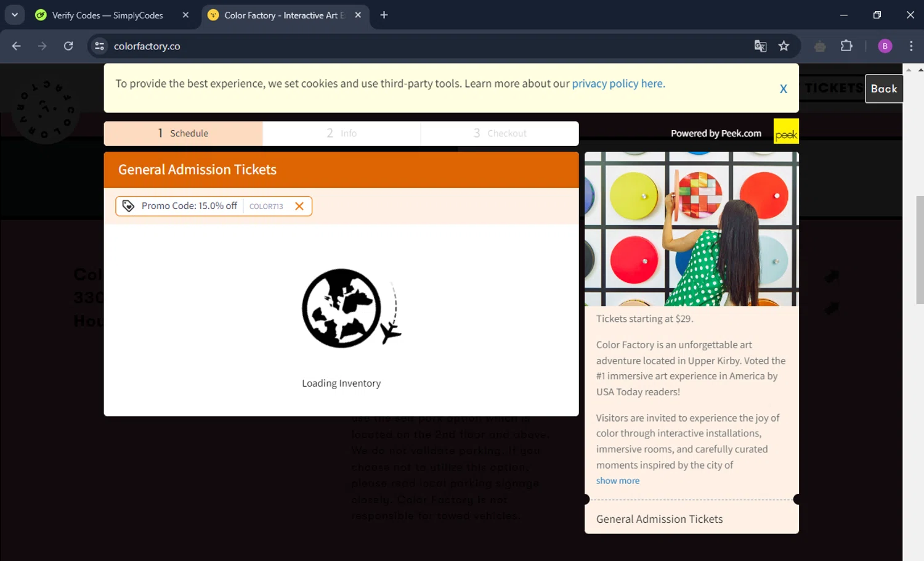Image resolution: width=924 pixels, height=561 pixels.
Task: Select the Color Factory browser tab
Action: (x=283, y=15)
